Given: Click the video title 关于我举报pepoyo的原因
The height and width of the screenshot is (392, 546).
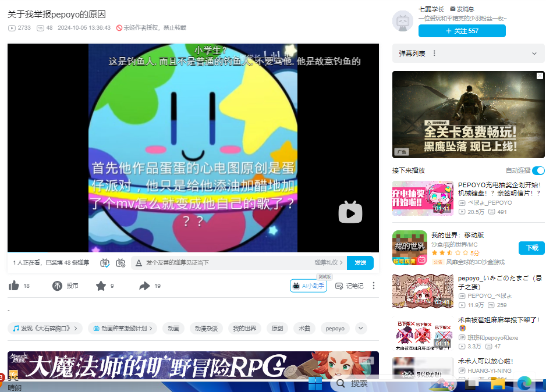Looking at the screenshot, I should tap(56, 15).
